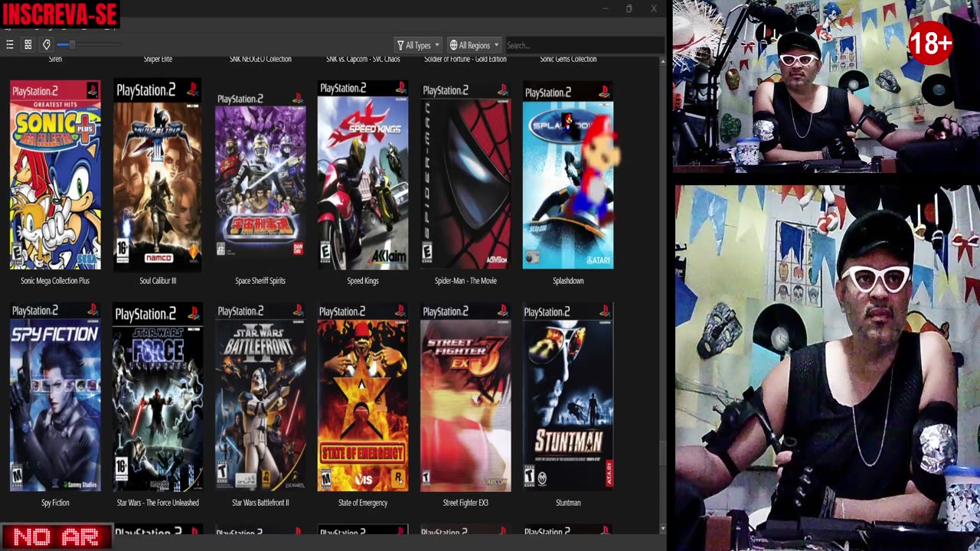Click 'Star Wars - The Force Unleashed' title text
Image resolution: width=980 pixels, height=551 pixels.
[158, 503]
